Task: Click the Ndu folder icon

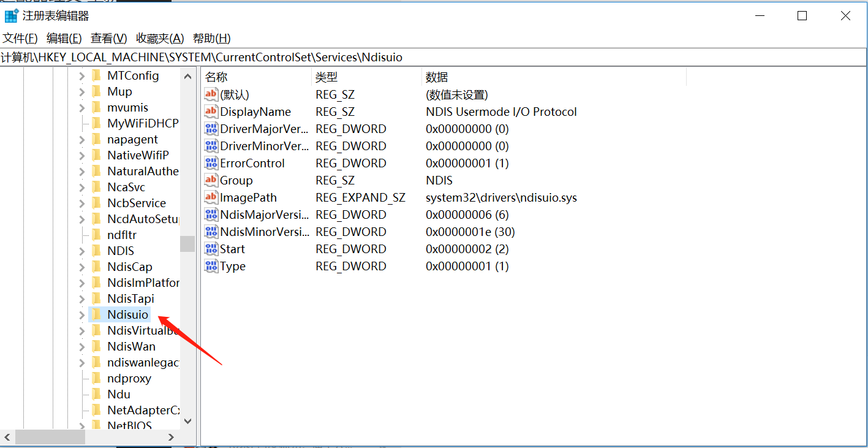Action: tap(96, 394)
